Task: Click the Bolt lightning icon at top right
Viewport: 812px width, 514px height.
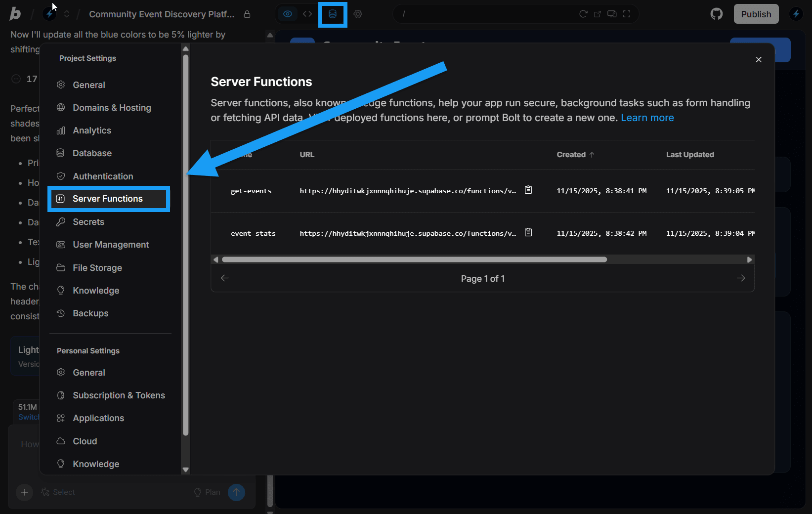Action: pyautogui.click(x=796, y=14)
